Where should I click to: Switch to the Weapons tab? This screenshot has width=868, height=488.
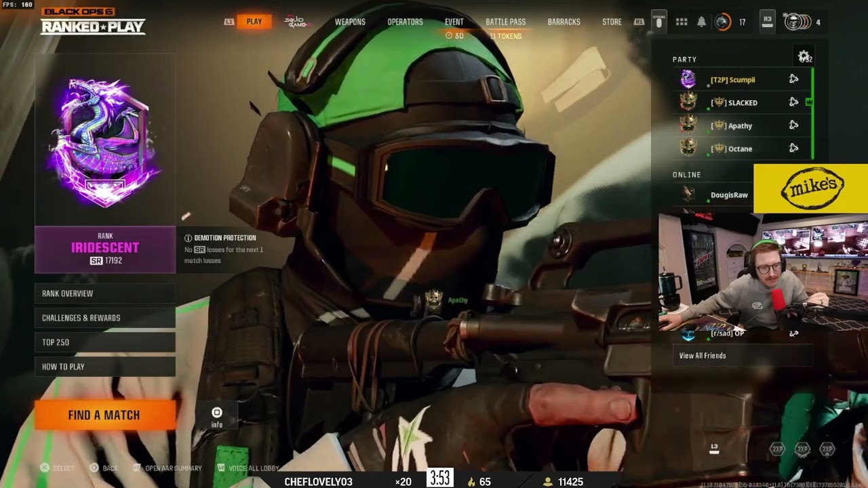[x=350, y=22]
